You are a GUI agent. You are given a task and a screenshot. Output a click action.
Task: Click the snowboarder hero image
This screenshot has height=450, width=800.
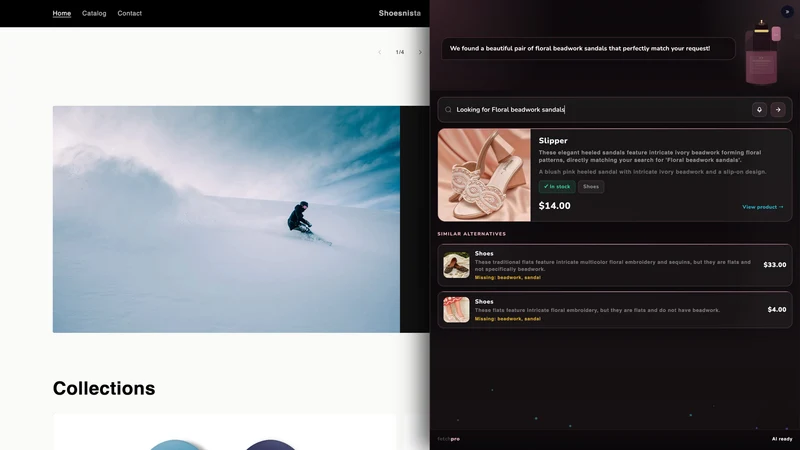coord(226,219)
